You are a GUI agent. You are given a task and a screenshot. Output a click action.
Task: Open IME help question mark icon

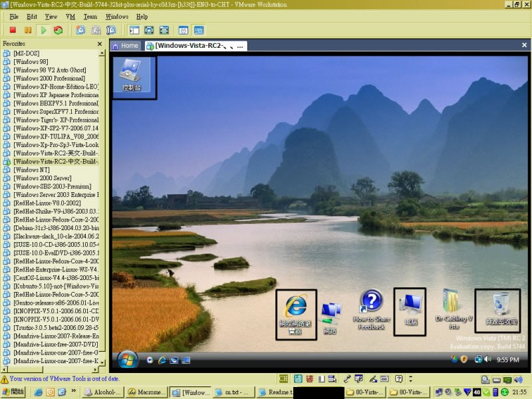[398, 379]
